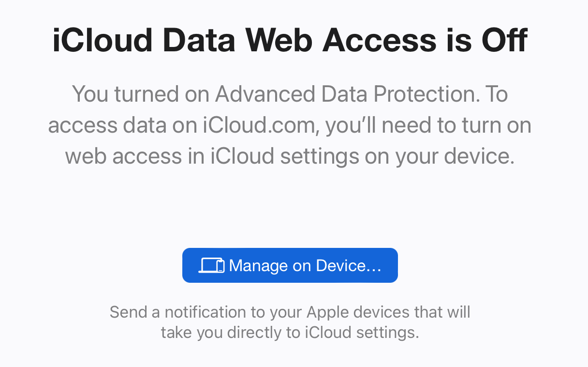Click the "Send a notification" caption line

[290, 312]
